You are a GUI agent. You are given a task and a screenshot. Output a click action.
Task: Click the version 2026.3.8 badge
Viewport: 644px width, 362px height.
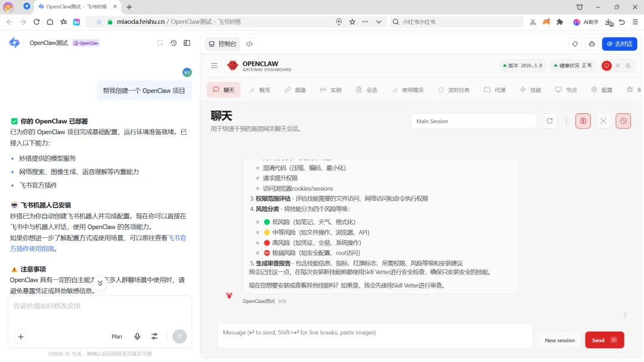(522, 66)
